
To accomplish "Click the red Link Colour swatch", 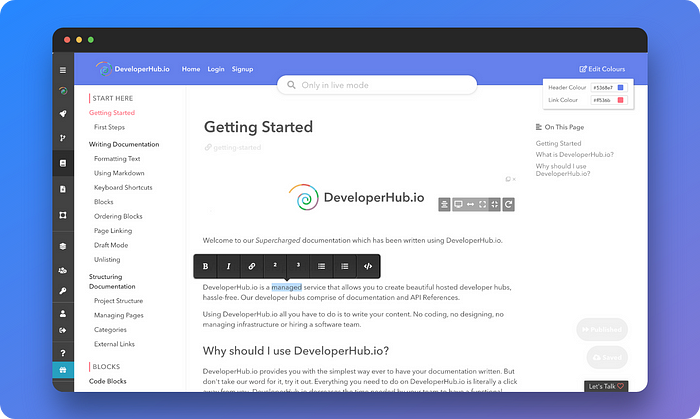I will [620, 100].
